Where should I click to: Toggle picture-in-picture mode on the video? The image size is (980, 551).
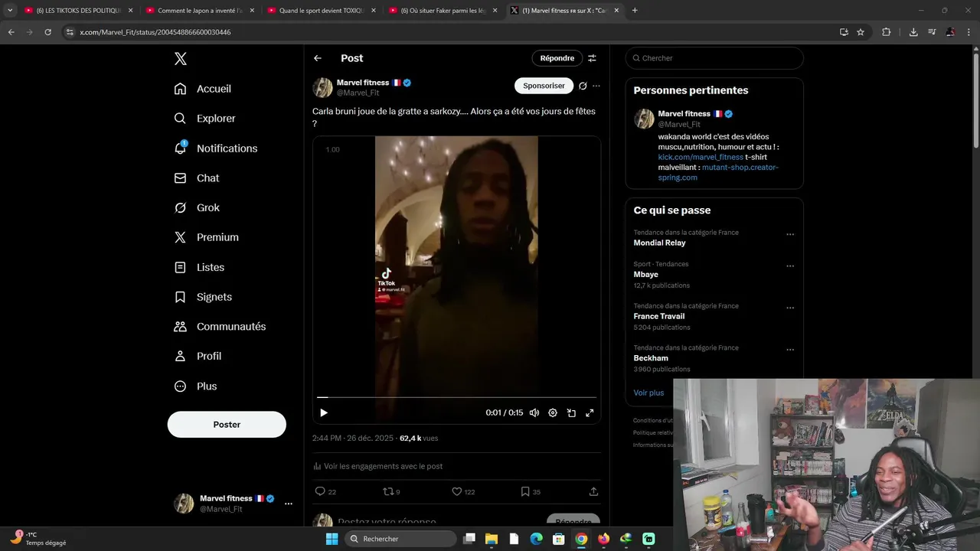click(x=571, y=412)
